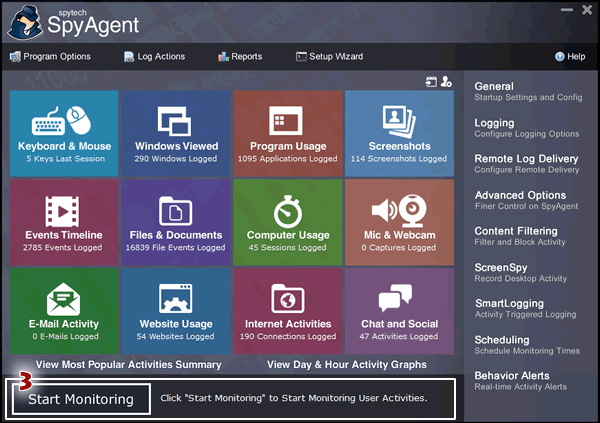Open the Internet Activities tile
Screen dimensions: 600x423
[x=288, y=311]
